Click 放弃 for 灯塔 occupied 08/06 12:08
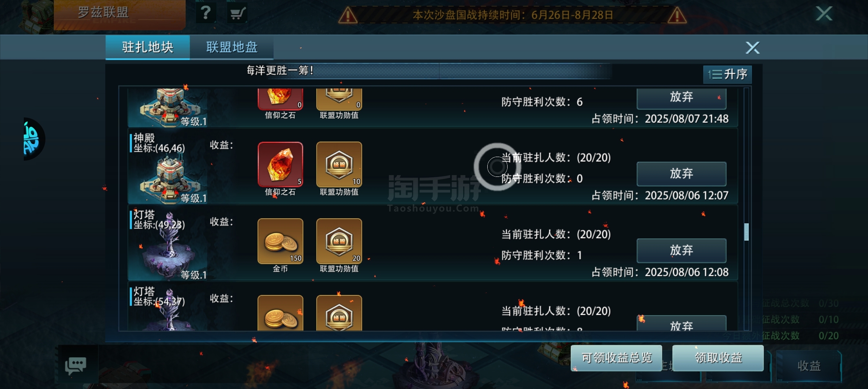 click(x=681, y=250)
